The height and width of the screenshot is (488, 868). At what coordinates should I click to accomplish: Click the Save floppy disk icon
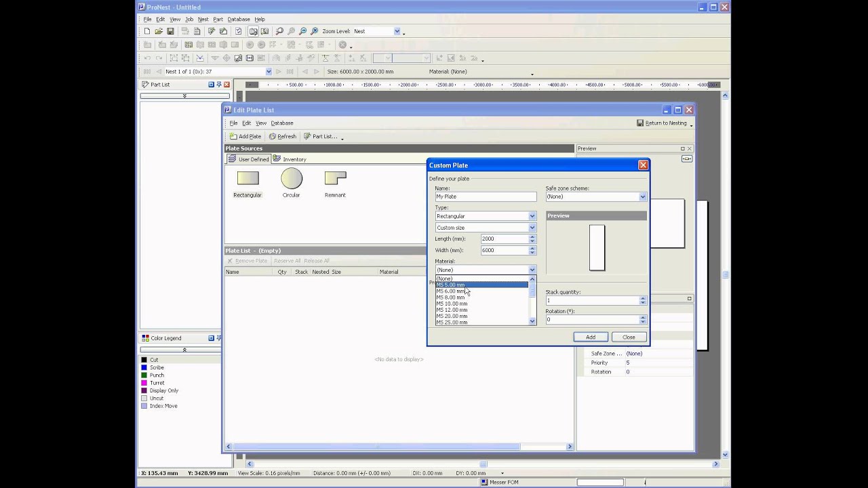170,31
